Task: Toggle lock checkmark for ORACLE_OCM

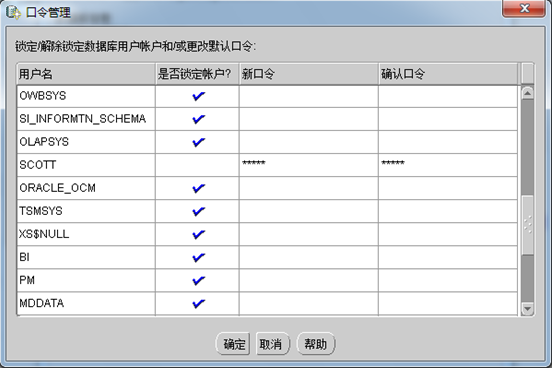Action: click(199, 188)
